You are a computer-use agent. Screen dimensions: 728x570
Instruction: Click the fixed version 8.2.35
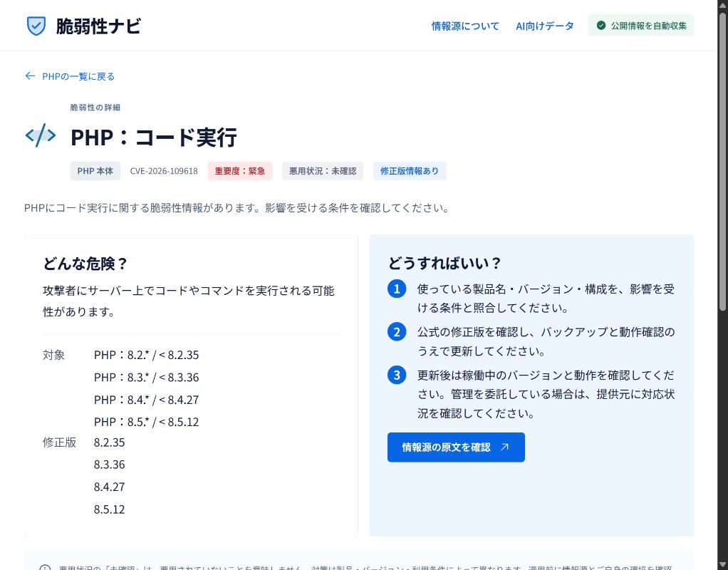click(x=109, y=442)
